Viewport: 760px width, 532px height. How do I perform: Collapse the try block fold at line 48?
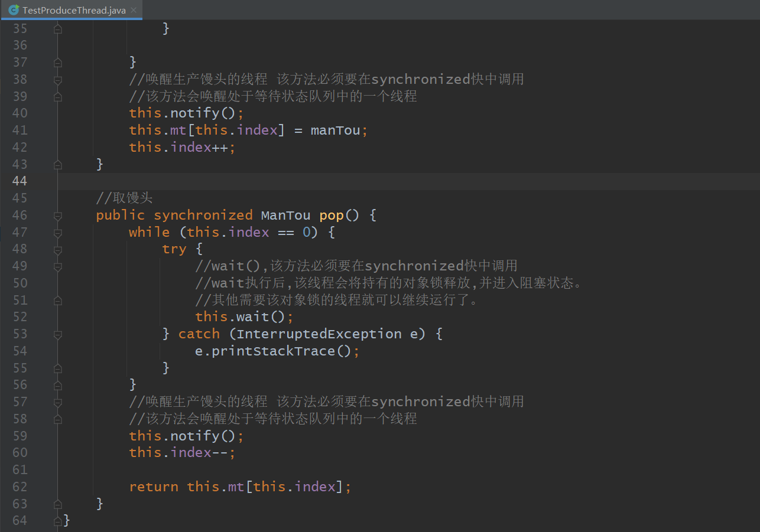(57, 250)
